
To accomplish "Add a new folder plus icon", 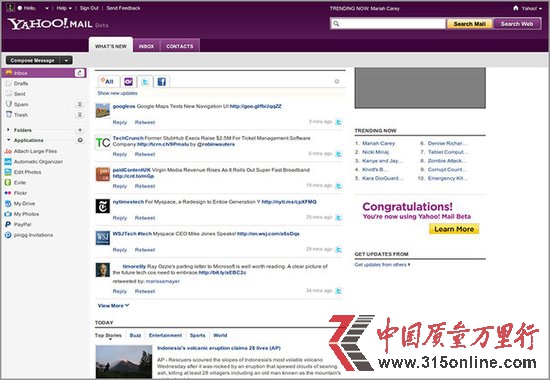I will tap(80, 130).
